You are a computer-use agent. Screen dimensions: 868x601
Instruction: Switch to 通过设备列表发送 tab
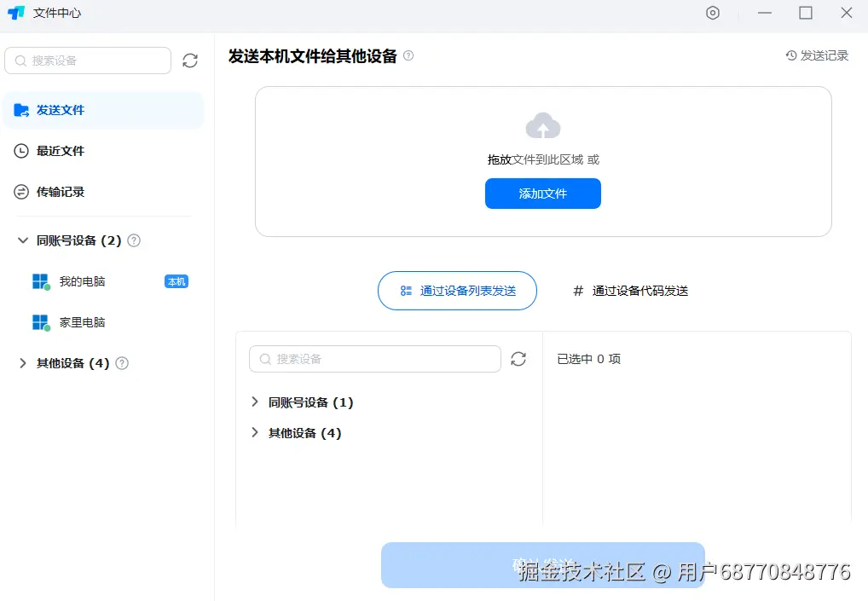(x=457, y=291)
